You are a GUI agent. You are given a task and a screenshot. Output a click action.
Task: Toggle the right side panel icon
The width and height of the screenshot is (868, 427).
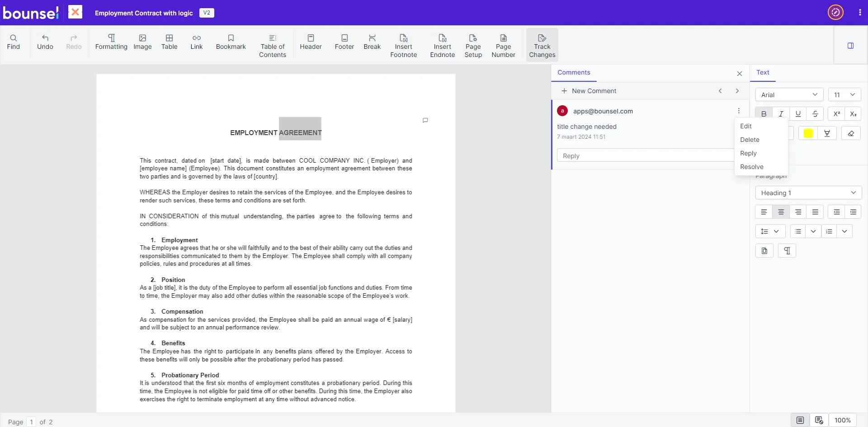pos(850,46)
